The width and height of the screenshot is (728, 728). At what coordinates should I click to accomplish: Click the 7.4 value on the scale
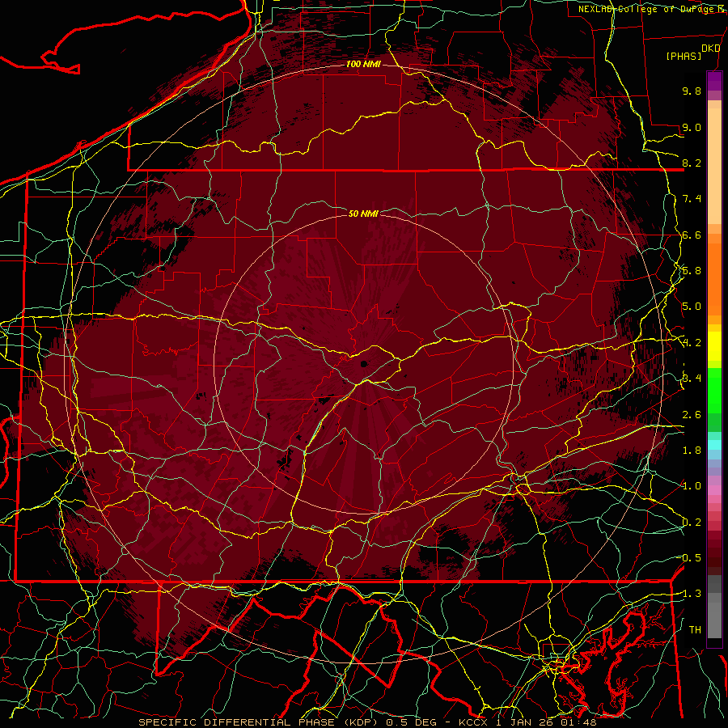pos(692,199)
